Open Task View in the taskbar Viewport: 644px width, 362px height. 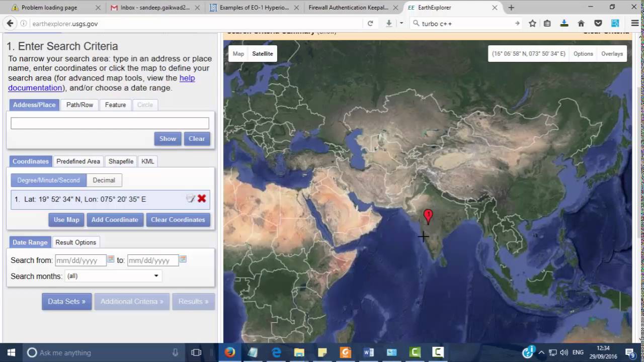196,352
